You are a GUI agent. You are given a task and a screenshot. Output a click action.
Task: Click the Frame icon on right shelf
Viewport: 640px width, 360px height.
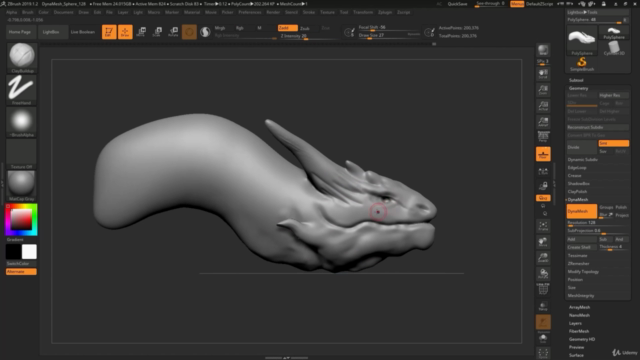(x=543, y=226)
